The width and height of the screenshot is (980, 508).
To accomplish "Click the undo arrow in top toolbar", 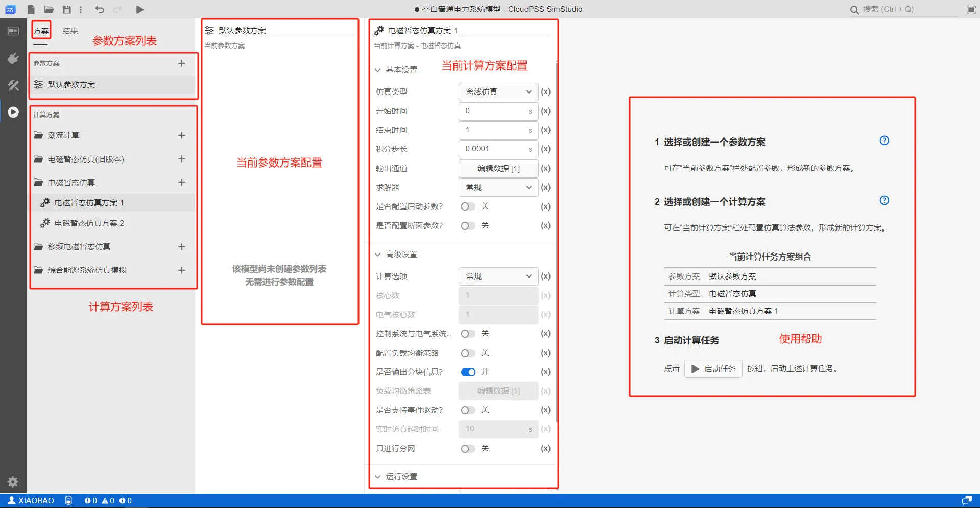I will 100,9.
